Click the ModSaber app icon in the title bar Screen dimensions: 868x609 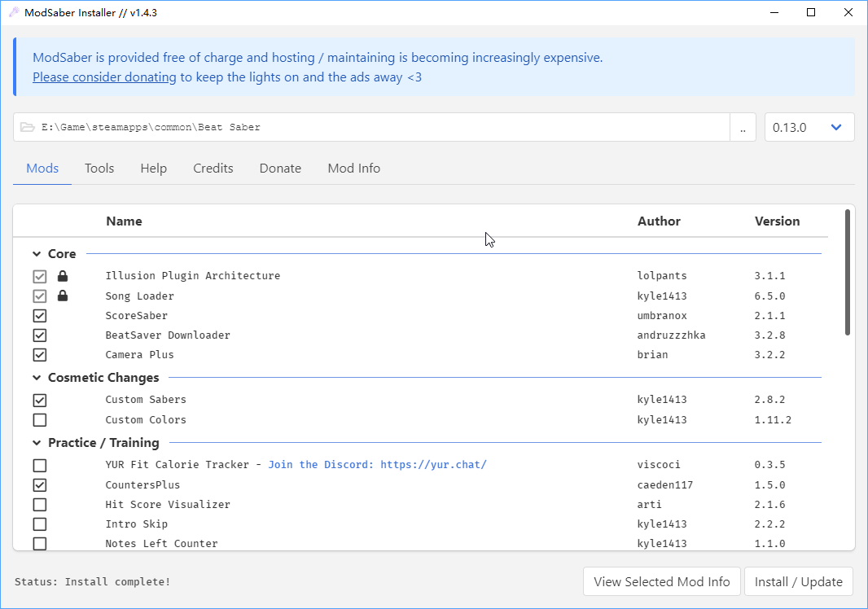click(x=13, y=12)
